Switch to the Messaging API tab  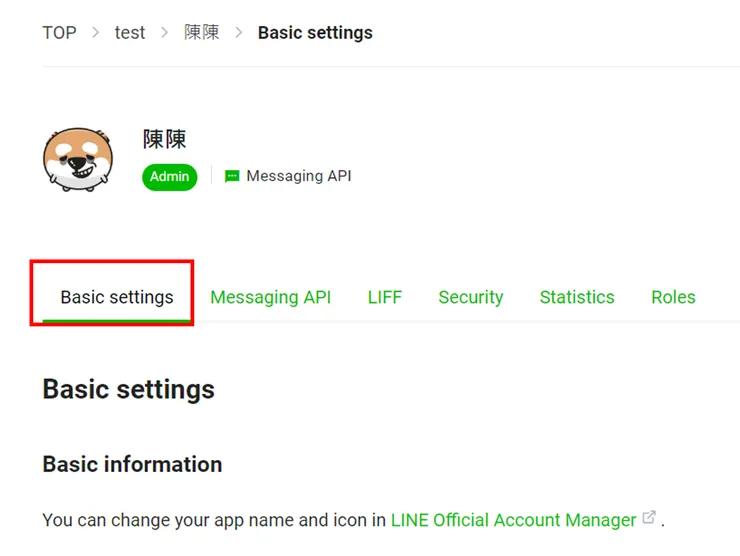click(270, 297)
